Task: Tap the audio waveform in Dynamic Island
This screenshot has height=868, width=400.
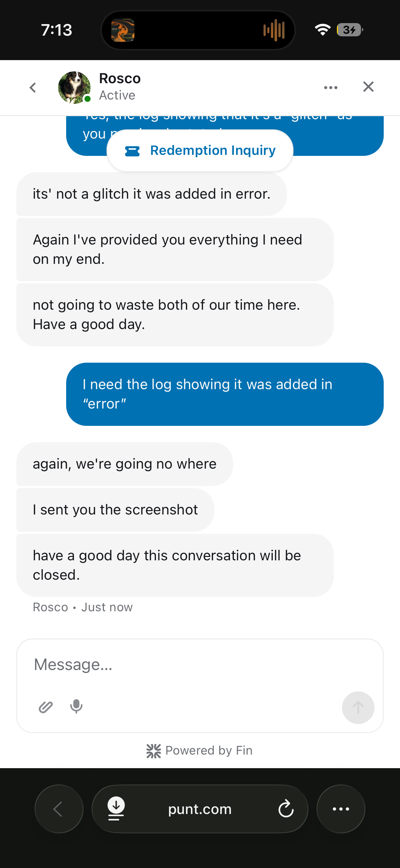Action: click(274, 30)
